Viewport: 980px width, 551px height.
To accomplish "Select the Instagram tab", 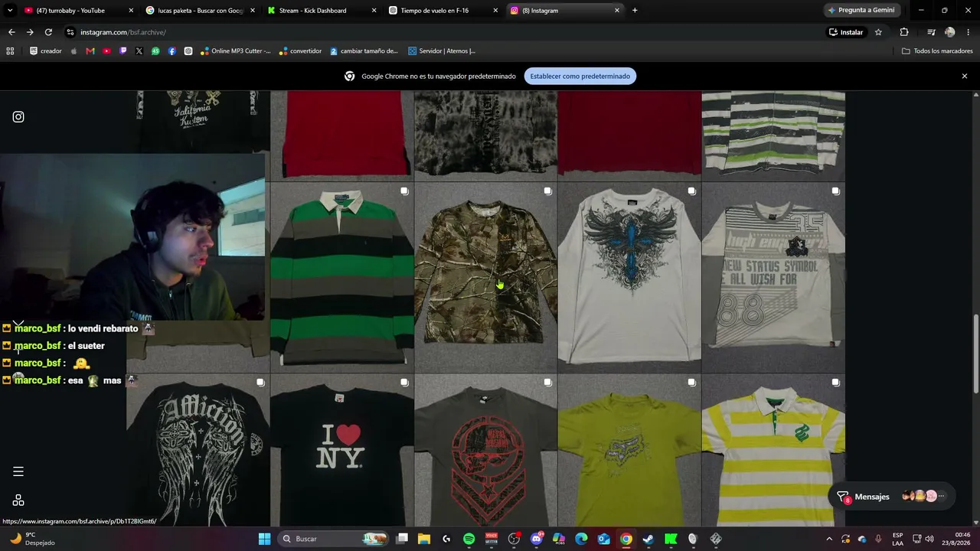I will coord(565,11).
